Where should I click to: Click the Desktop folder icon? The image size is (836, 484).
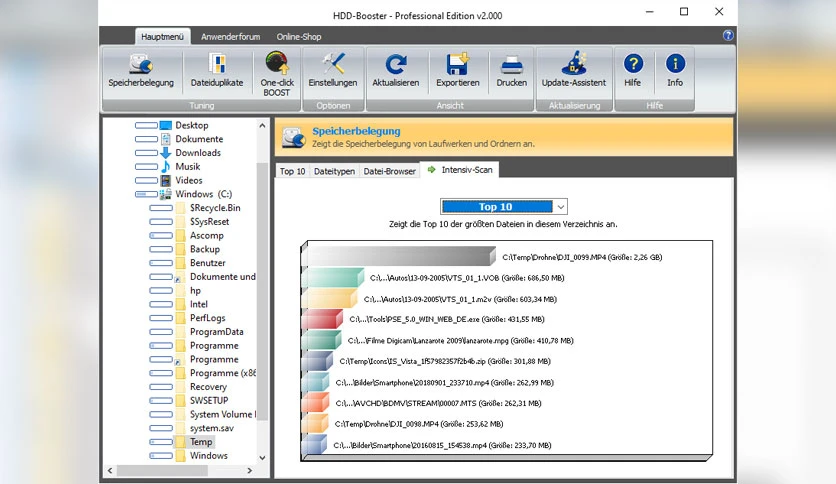166,125
